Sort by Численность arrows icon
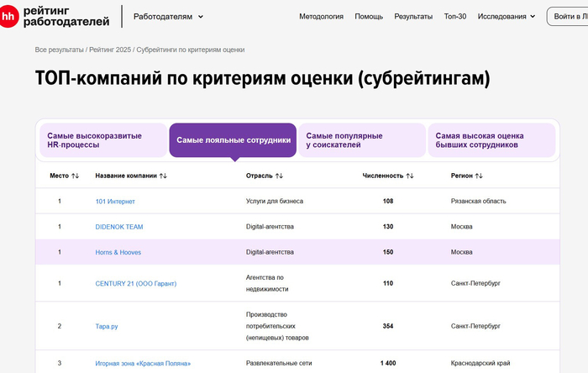This screenshot has height=373, width=588. (x=410, y=176)
